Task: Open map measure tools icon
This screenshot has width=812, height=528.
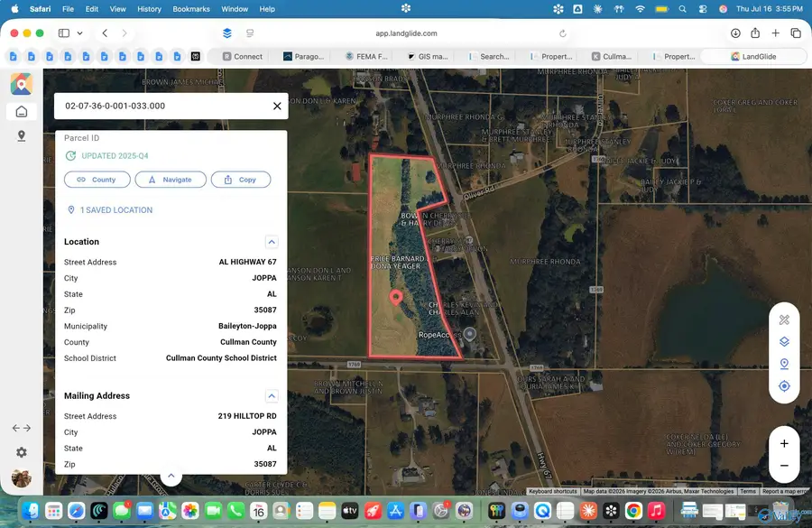Action: tap(784, 320)
